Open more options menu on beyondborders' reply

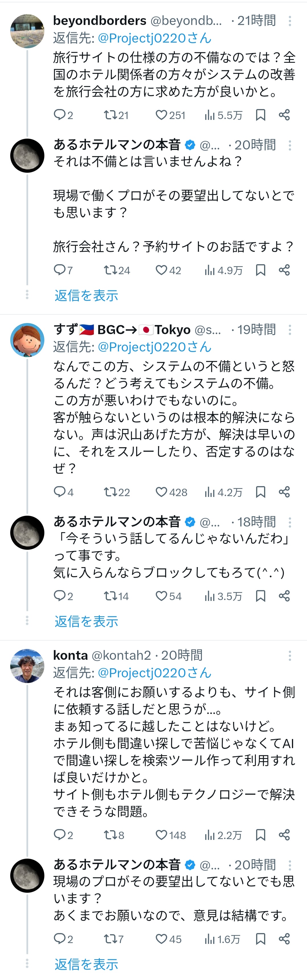(290, 20)
